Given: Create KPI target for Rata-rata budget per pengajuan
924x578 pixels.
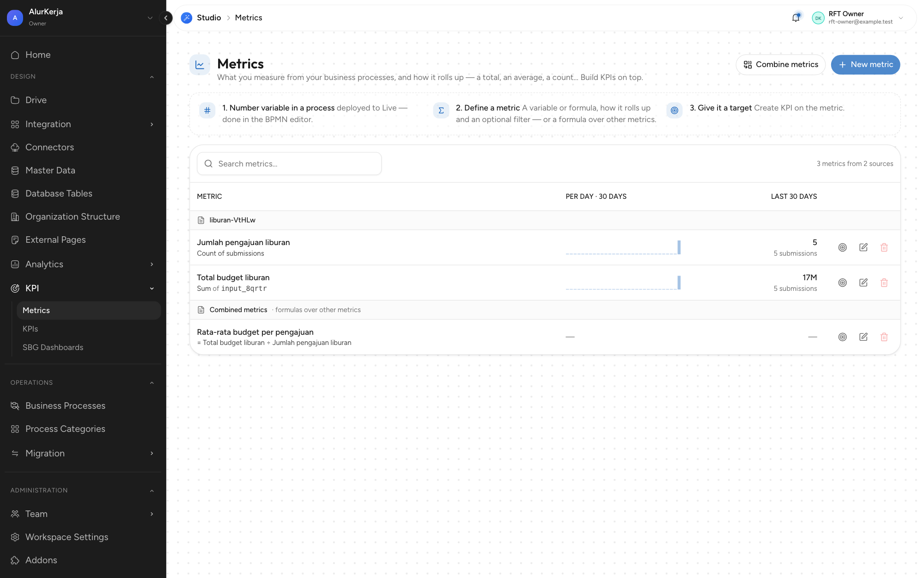Looking at the screenshot, I should click(843, 337).
